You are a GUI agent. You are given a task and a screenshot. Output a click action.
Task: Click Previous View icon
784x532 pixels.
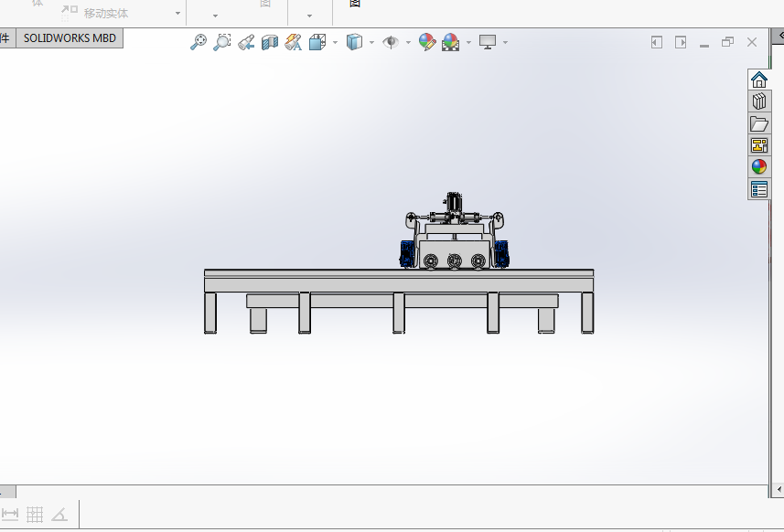[x=246, y=42]
